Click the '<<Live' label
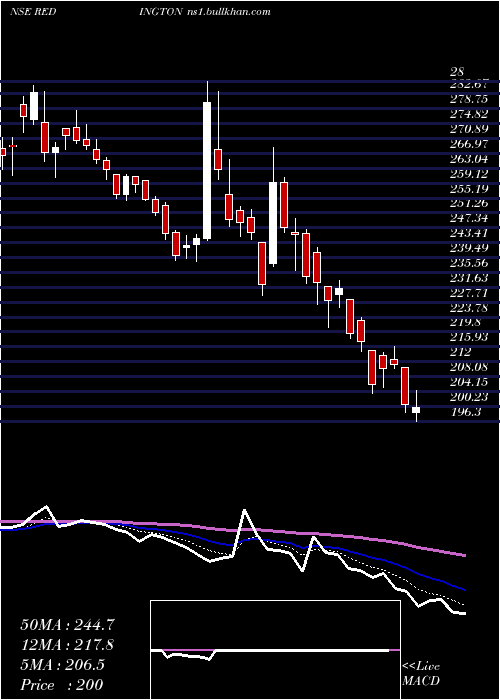The height and width of the screenshot is (700, 500). (x=421, y=667)
